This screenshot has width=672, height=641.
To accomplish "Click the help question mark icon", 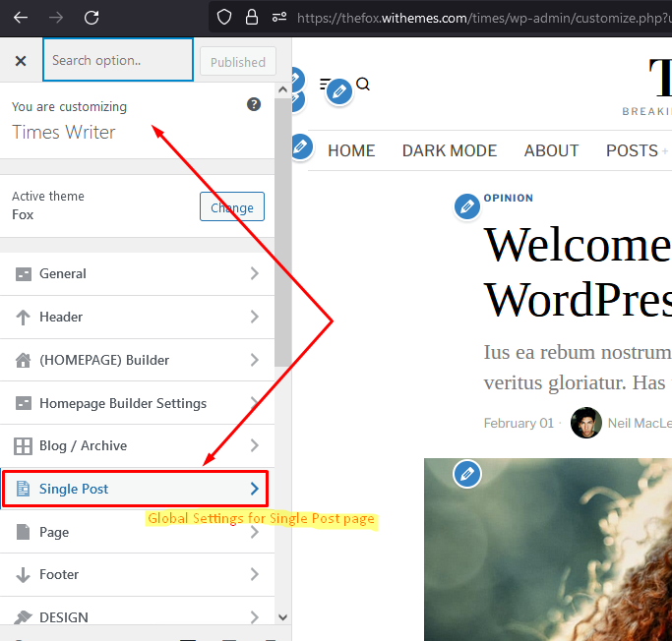I will tap(254, 104).
